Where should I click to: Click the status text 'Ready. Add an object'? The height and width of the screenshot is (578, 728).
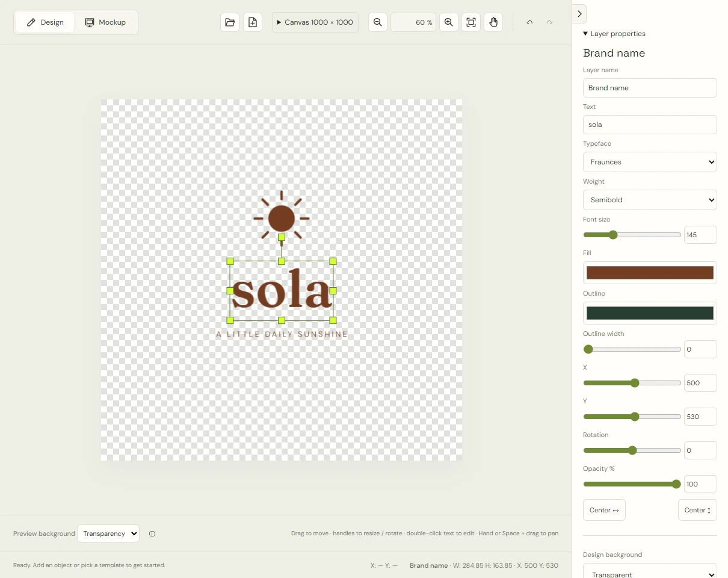click(x=89, y=565)
